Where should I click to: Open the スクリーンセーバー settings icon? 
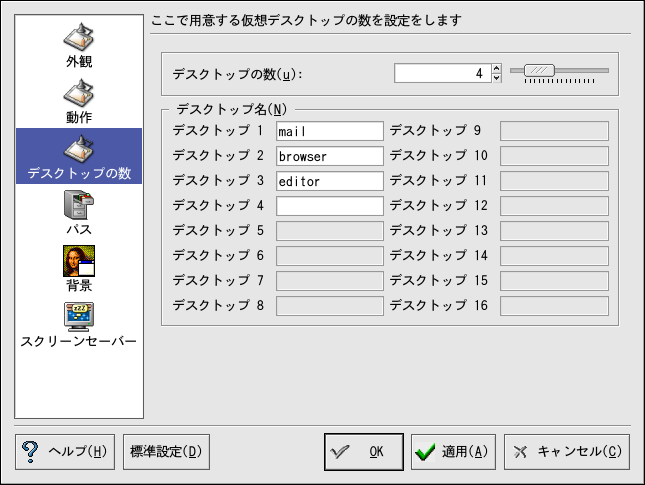pyautogui.click(x=78, y=317)
